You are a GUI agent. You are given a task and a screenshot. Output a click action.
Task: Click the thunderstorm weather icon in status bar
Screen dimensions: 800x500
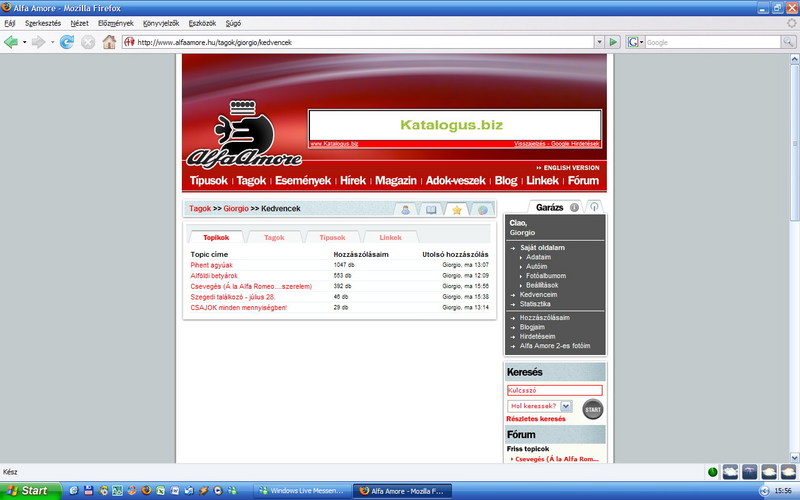pyautogui.click(x=749, y=472)
